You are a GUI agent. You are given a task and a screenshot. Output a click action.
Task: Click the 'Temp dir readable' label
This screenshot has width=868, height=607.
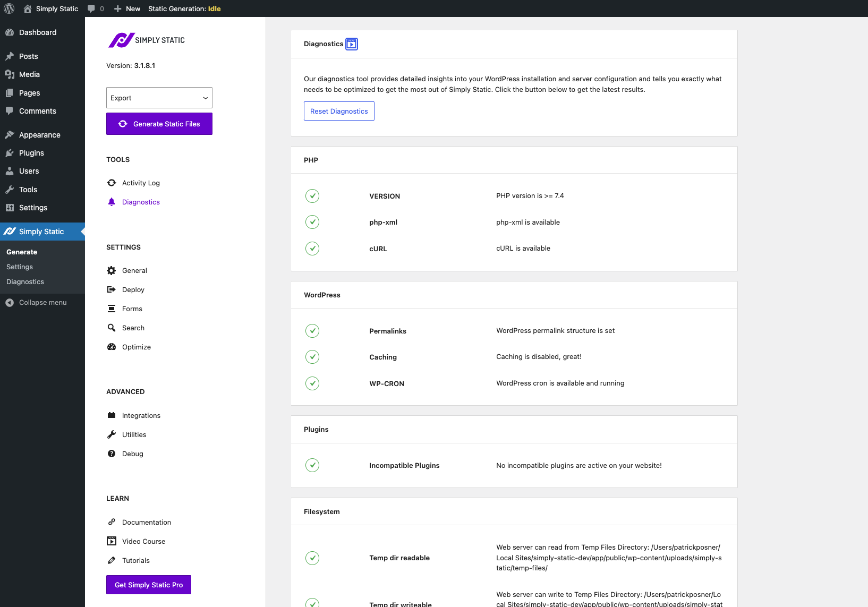(x=399, y=558)
